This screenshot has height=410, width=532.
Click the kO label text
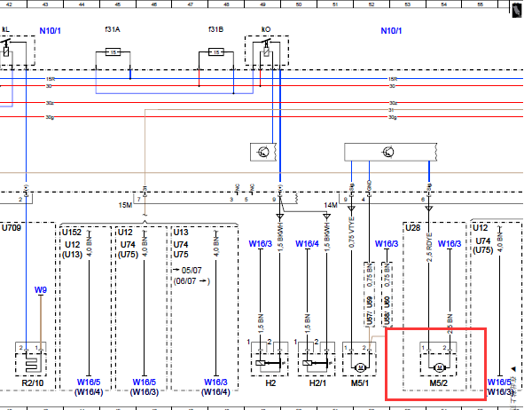[266, 29]
